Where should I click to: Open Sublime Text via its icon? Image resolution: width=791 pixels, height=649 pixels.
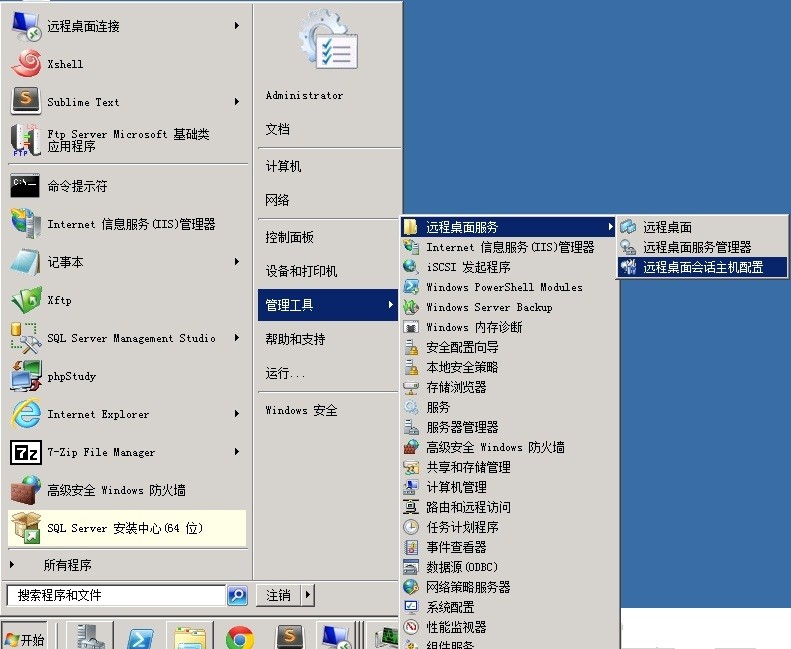[26, 101]
